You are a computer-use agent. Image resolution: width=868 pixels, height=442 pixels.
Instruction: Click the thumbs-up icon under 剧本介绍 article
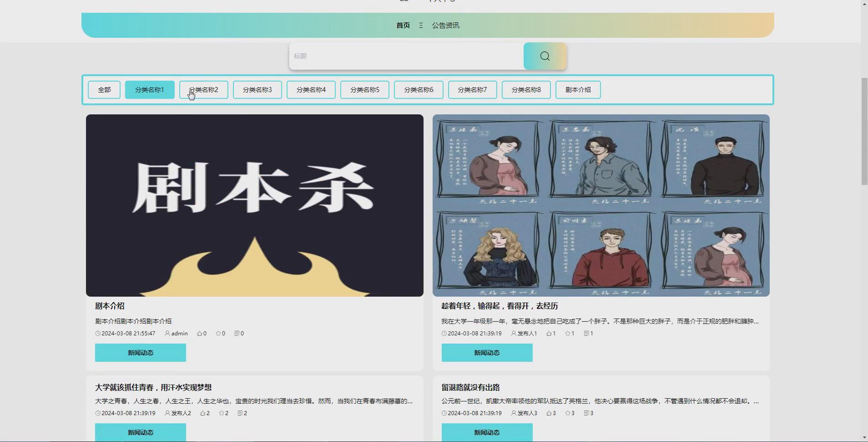(x=199, y=333)
